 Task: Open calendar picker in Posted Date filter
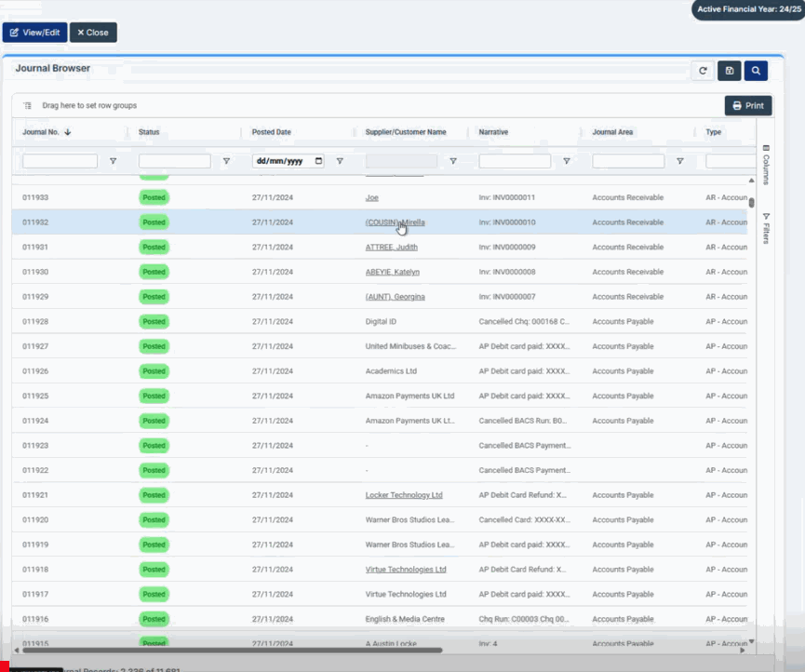pos(318,161)
